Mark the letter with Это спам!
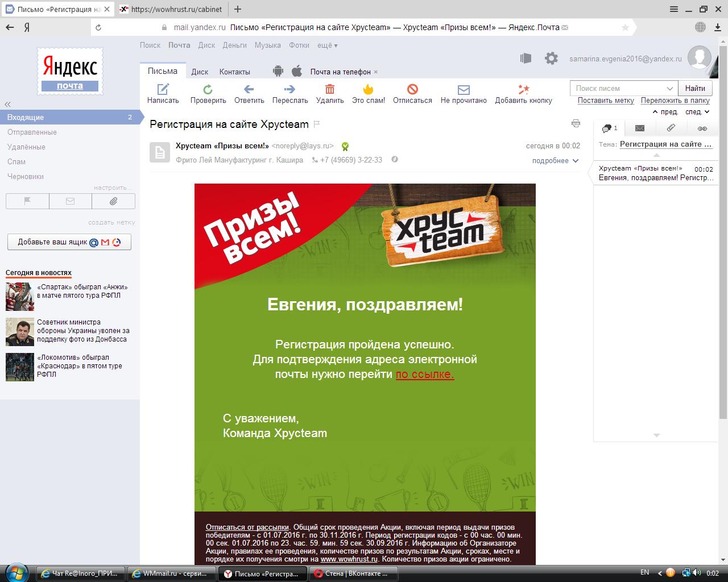 pyautogui.click(x=369, y=89)
